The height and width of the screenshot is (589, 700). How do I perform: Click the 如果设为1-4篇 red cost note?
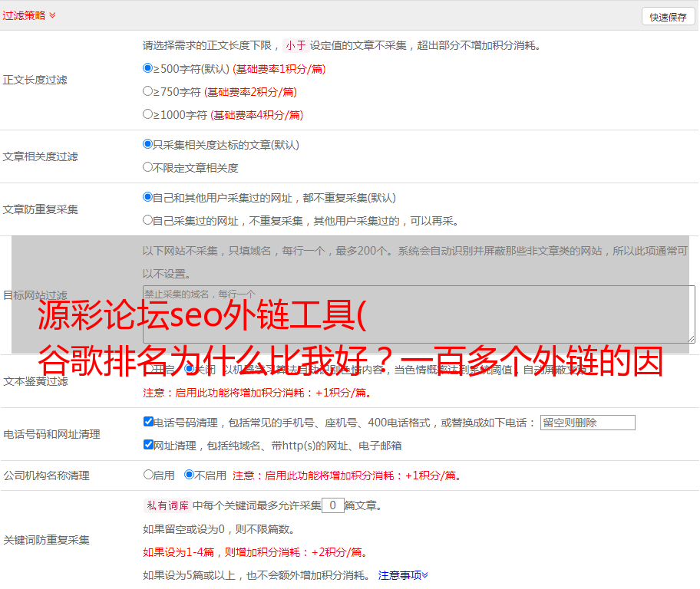[256, 552]
